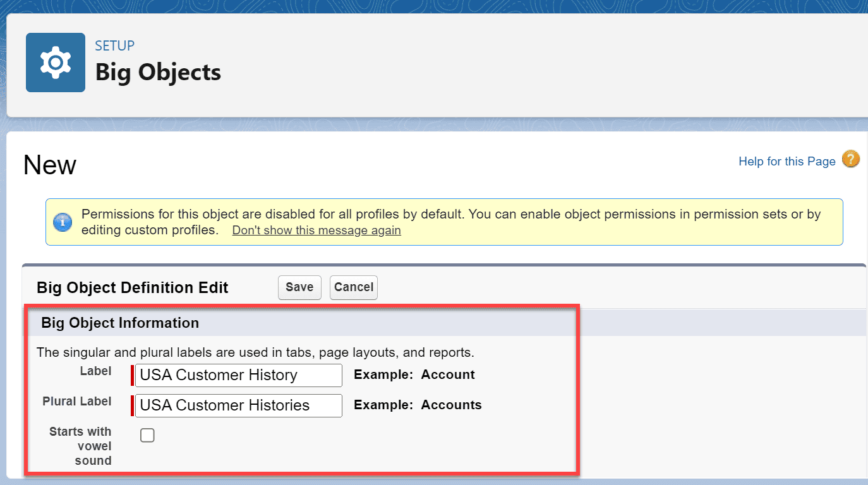Click the blue info icon in the banner
This screenshot has height=485, width=868.
pos(63,222)
